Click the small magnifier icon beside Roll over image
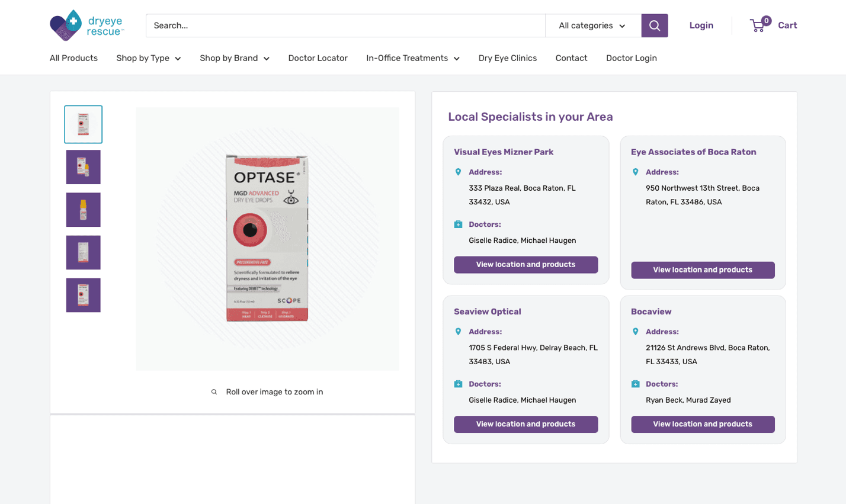Viewport: 846px width, 504px height. point(214,392)
